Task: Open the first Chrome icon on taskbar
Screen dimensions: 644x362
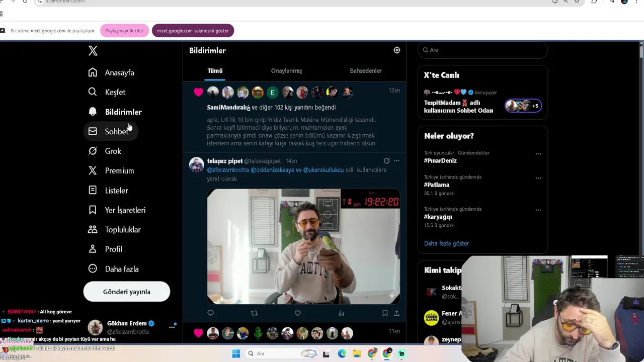Action: (372, 354)
